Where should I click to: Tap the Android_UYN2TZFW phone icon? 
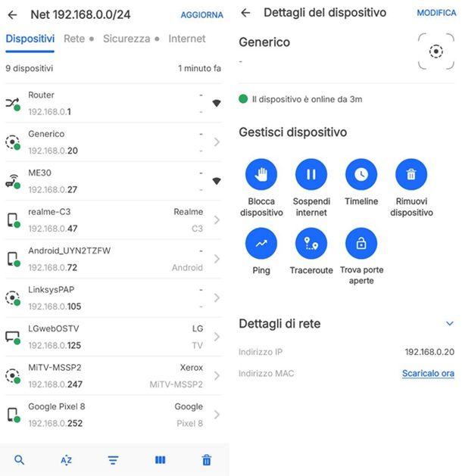[13, 259]
